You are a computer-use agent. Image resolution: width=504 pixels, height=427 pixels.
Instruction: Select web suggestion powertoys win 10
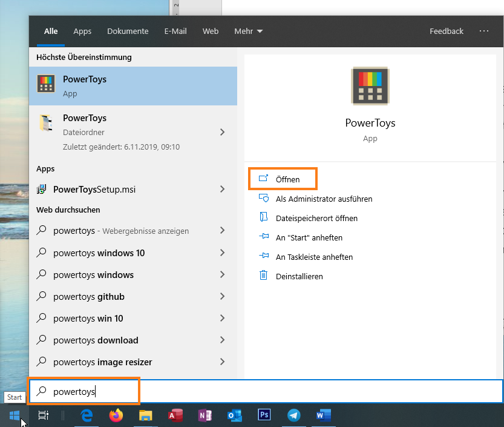[88, 318]
